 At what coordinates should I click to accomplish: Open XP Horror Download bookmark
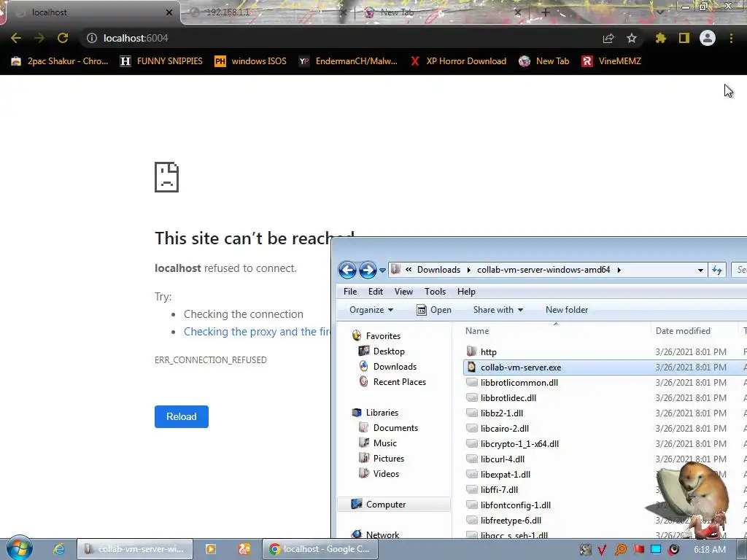click(458, 61)
